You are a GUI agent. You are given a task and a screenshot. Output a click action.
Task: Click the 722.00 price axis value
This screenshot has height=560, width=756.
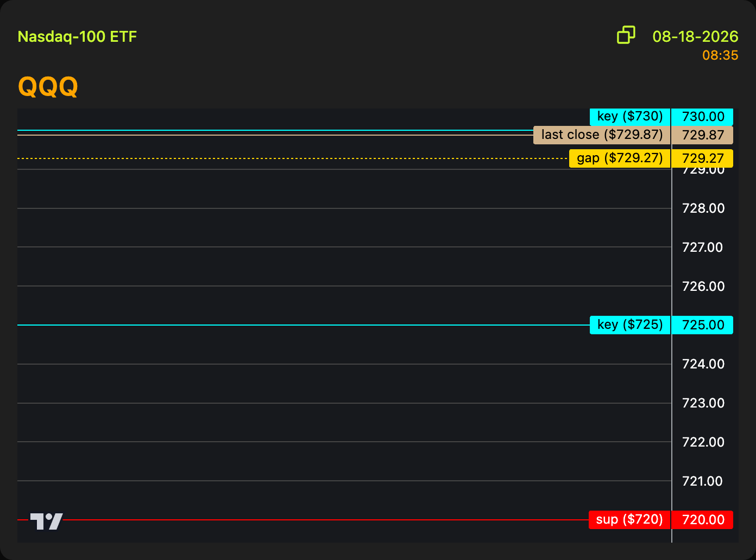[703, 442]
